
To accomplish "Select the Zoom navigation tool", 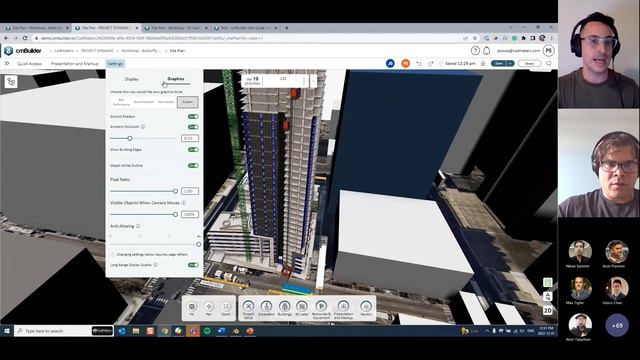I will (226, 308).
